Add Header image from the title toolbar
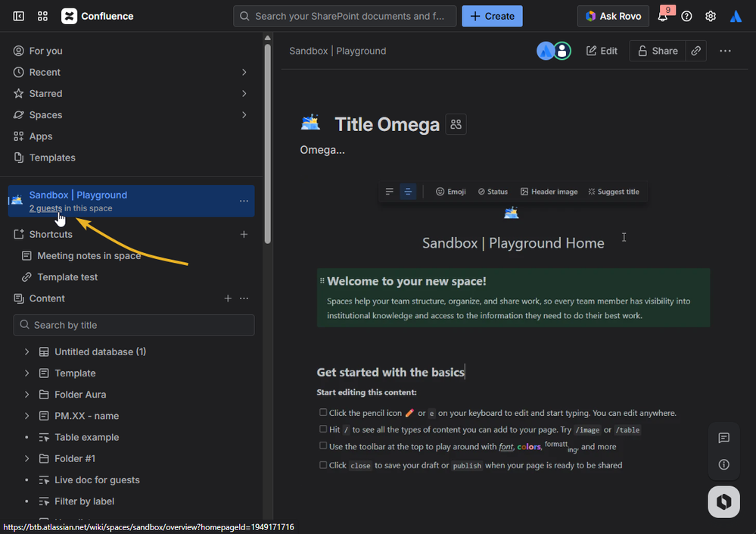Viewport: 756px width, 534px height. coord(549,192)
